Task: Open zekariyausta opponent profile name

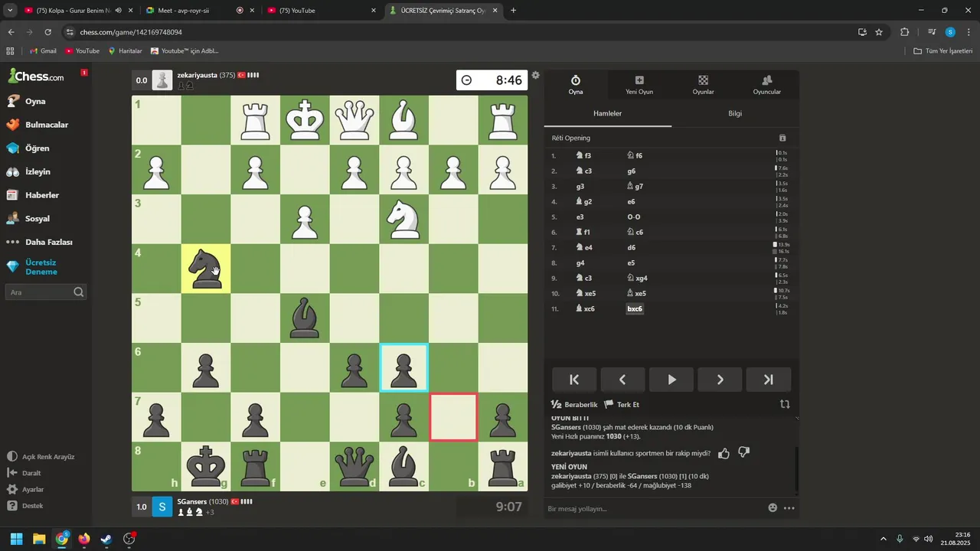Action: (197, 75)
